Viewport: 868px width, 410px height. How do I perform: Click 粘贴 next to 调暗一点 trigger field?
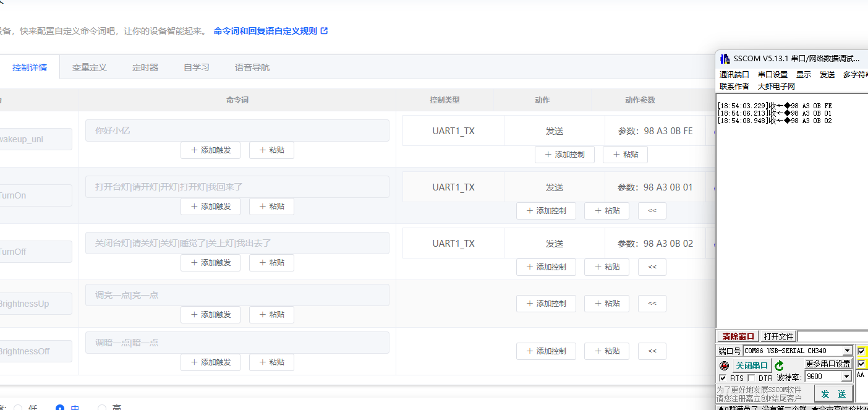[271, 362]
